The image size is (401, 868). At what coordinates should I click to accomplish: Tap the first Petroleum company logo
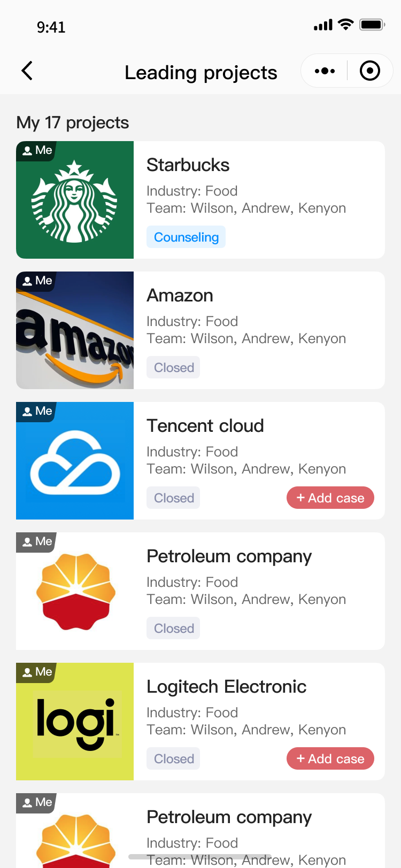click(x=75, y=592)
